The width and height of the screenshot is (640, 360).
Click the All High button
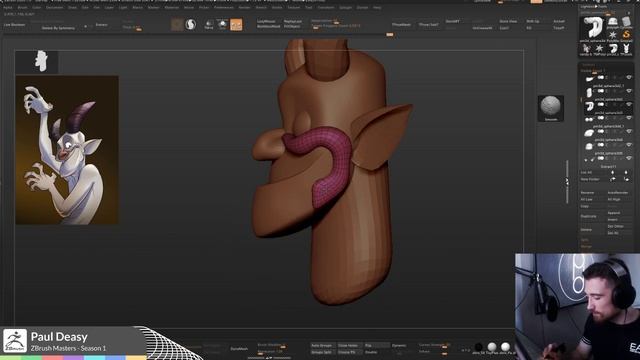click(x=614, y=199)
